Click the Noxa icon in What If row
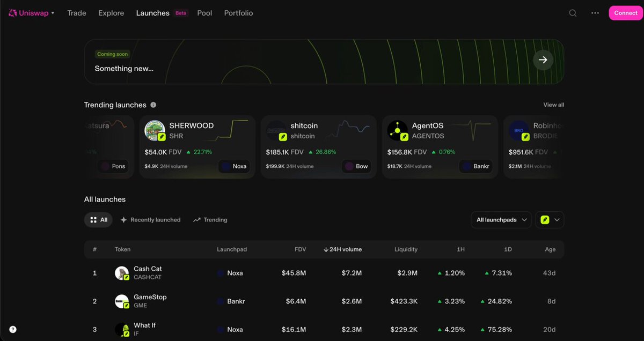 220,330
